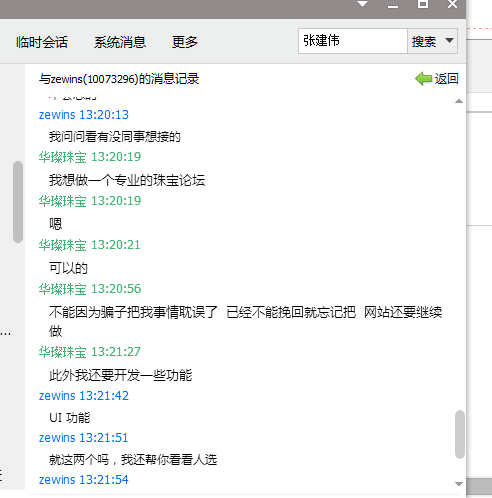Screen dimensions: 492x498
Task: Expand the dropdown arrow beside 搜索
Action: 449,41
